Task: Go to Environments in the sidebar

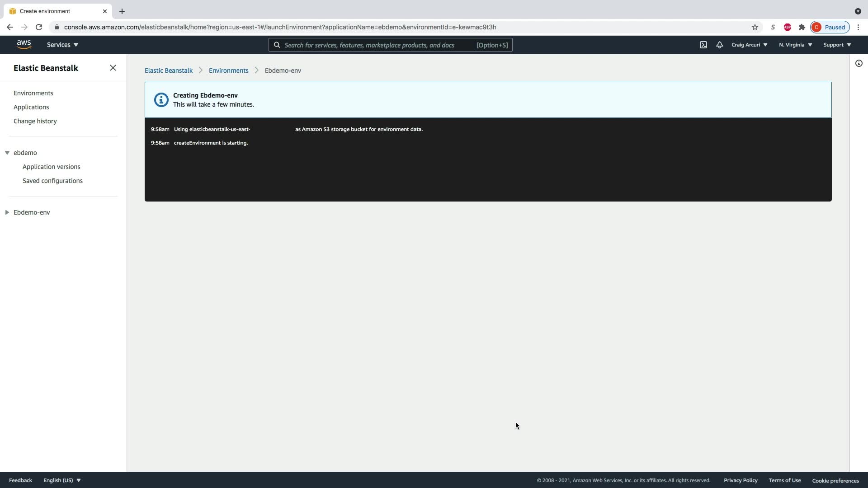Action: 33,93
